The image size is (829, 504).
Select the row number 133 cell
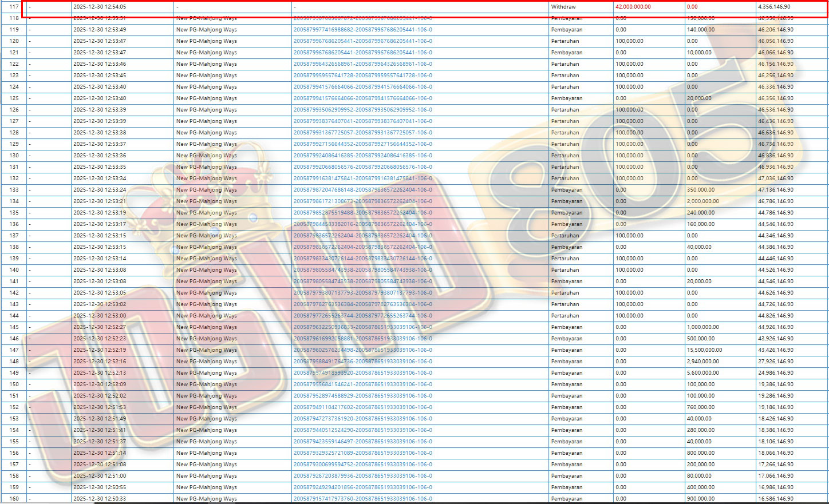tap(14, 190)
